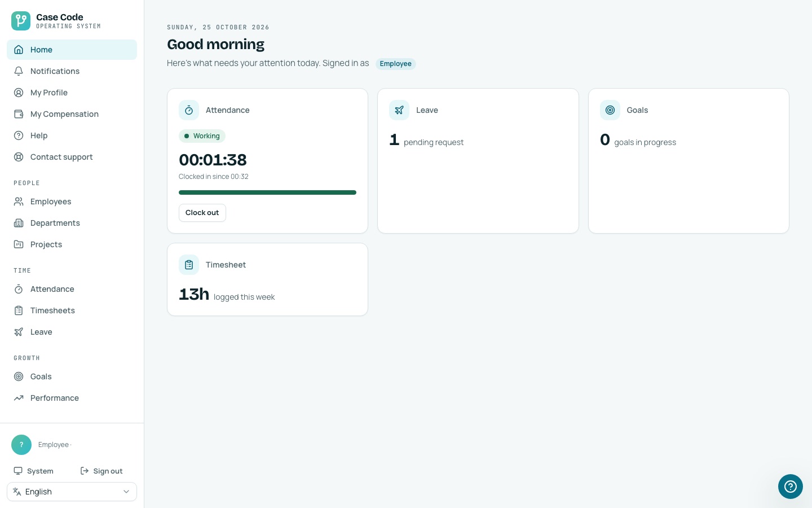The width and height of the screenshot is (812, 508).
Task: Open the English language dropdown
Action: [72, 492]
